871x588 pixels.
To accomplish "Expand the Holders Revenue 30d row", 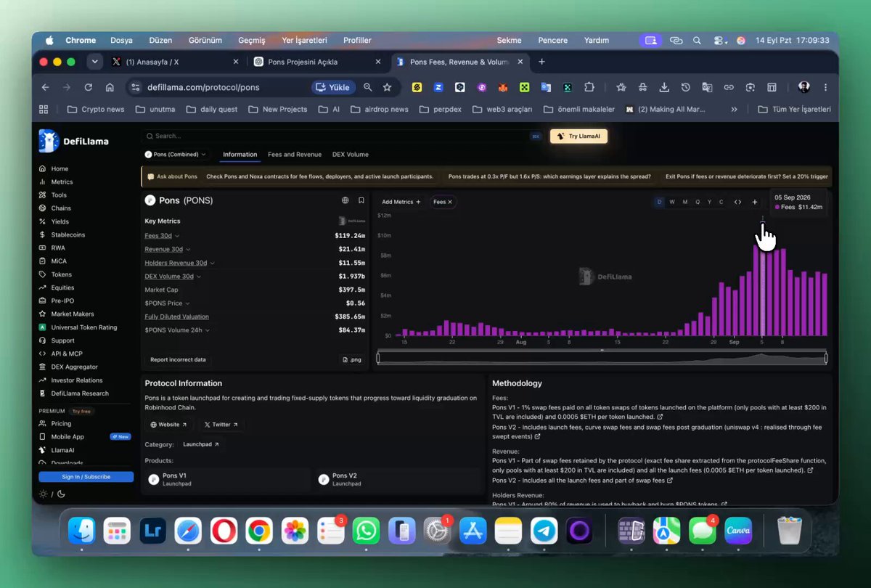I will coord(180,263).
